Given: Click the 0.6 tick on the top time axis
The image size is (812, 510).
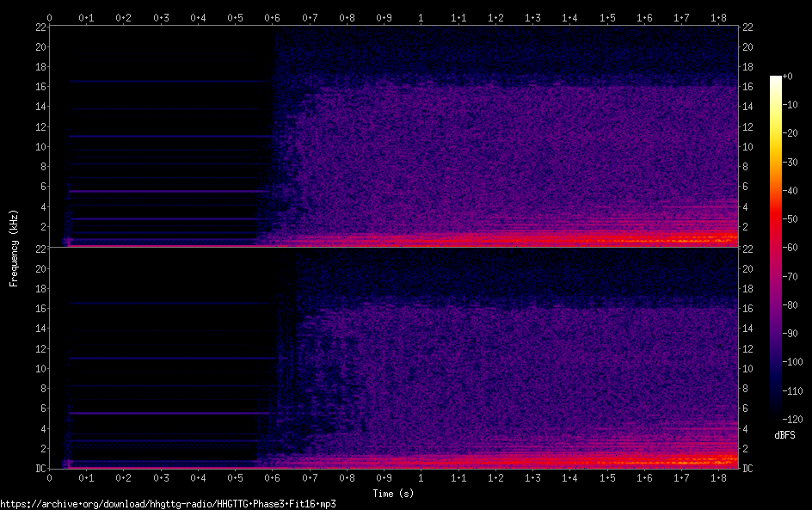Looking at the screenshot, I should [272, 17].
